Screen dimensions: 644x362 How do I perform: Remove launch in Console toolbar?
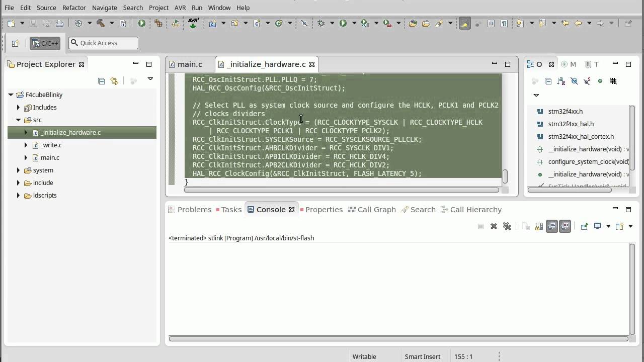tap(494, 226)
